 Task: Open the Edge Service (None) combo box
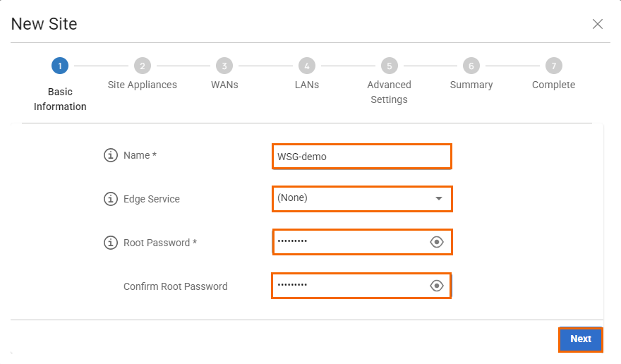point(353,199)
